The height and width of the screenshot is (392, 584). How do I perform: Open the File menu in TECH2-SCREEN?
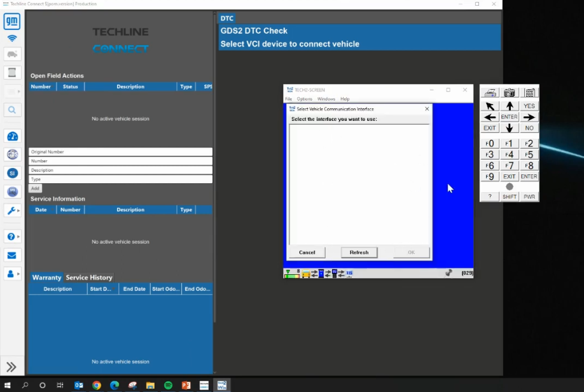[289, 99]
